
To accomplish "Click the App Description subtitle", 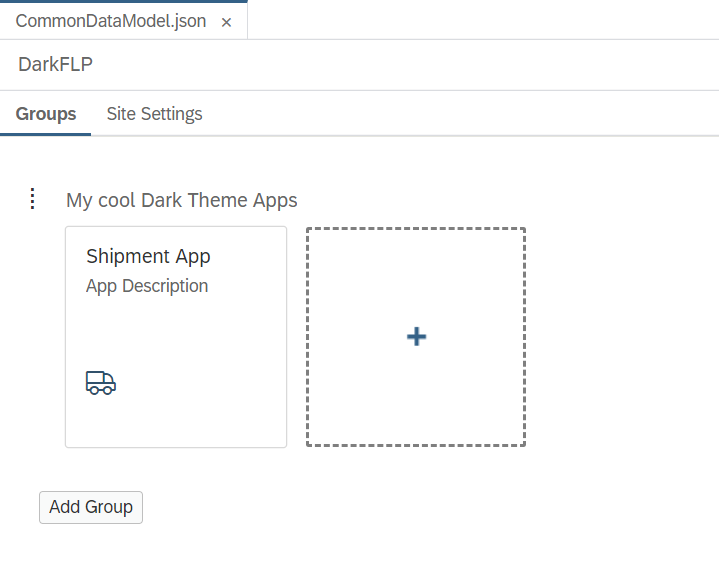I will click(x=147, y=286).
